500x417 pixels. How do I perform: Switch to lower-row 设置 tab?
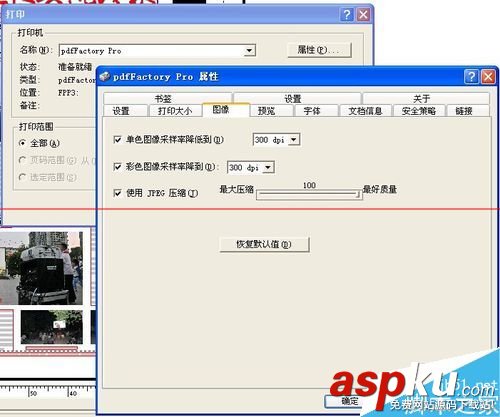click(x=125, y=110)
